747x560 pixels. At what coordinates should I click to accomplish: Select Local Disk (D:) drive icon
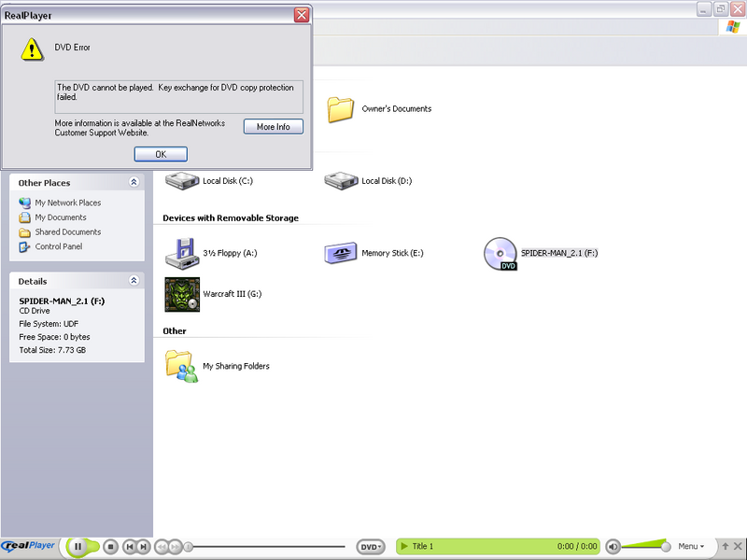tap(341, 181)
